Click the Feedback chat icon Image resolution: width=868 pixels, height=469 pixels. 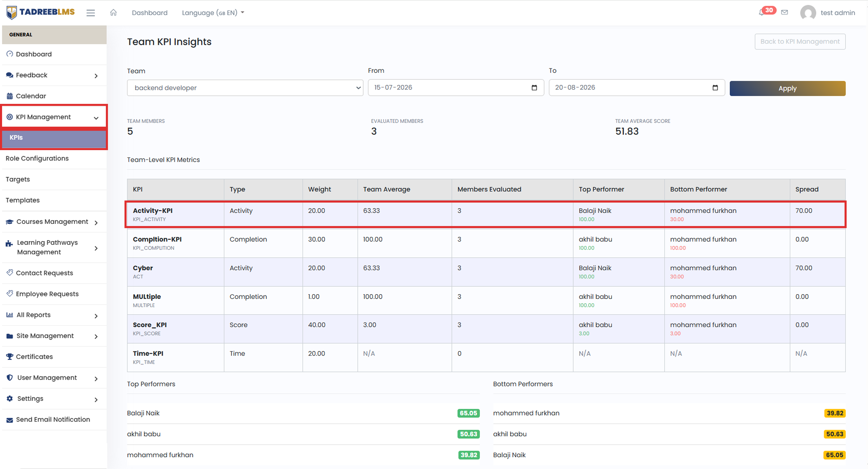9,75
